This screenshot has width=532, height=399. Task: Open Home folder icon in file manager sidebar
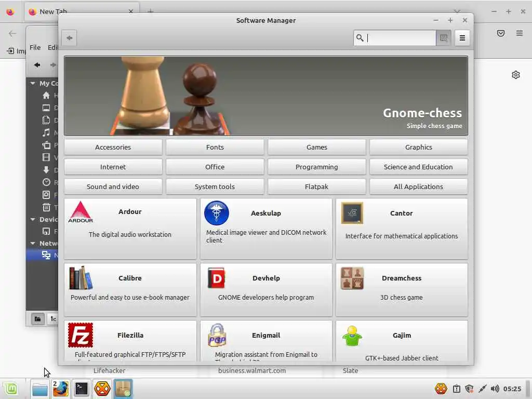pyautogui.click(x=46, y=96)
